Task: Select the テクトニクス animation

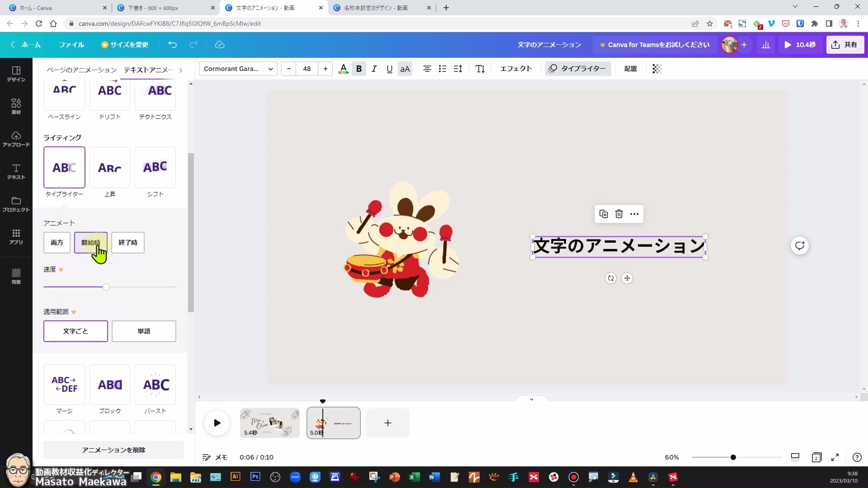Action: pos(155,100)
